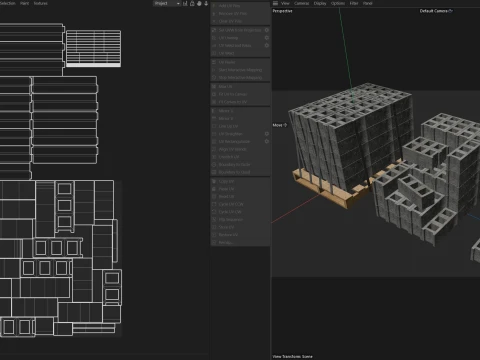The height and width of the screenshot is (360, 480).
Task: Open the Selection menu
Action: (x=8, y=3)
